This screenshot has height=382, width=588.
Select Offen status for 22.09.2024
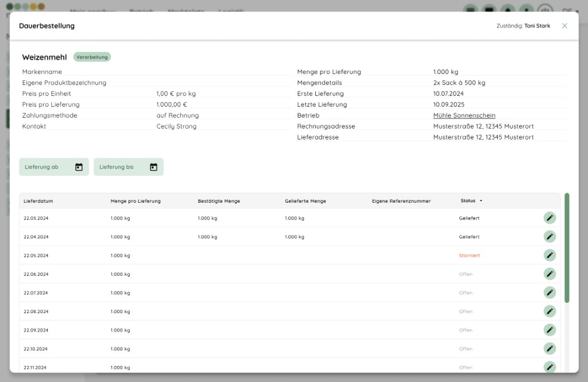tap(465, 330)
